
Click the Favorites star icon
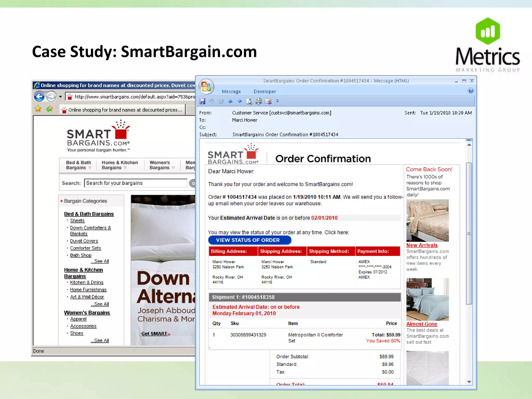(38, 109)
